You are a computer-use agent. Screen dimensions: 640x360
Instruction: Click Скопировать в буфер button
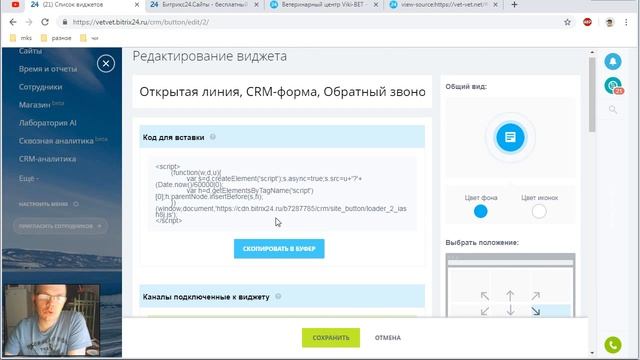point(279,249)
